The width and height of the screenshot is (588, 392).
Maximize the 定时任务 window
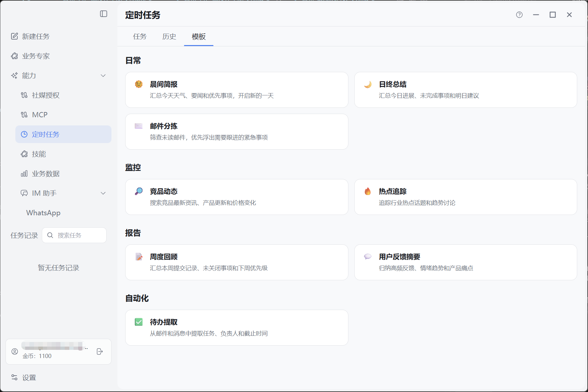tap(553, 15)
